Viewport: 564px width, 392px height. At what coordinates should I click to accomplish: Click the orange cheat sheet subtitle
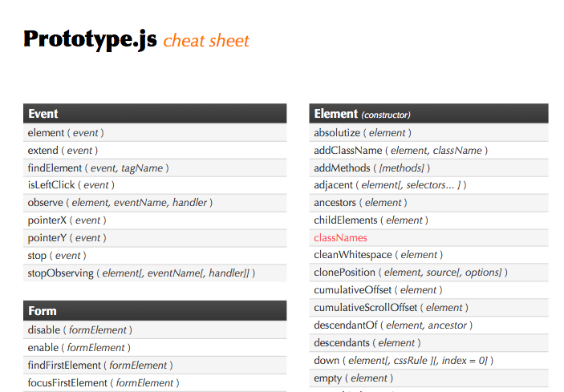pyautogui.click(x=206, y=41)
